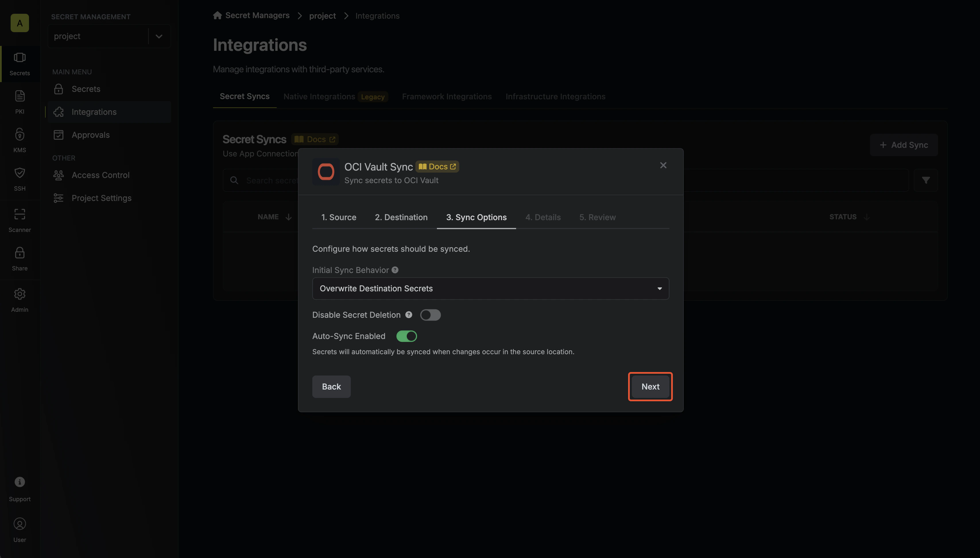Viewport: 980px width, 558px height.
Task: Open Project Settings menu item
Action: click(109, 198)
